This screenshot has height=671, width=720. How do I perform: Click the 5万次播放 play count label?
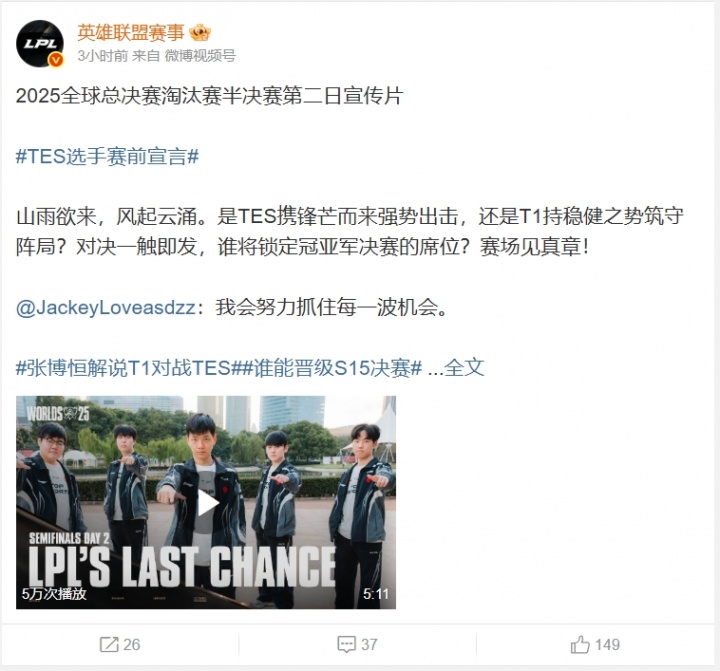click(x=54, y=594)
